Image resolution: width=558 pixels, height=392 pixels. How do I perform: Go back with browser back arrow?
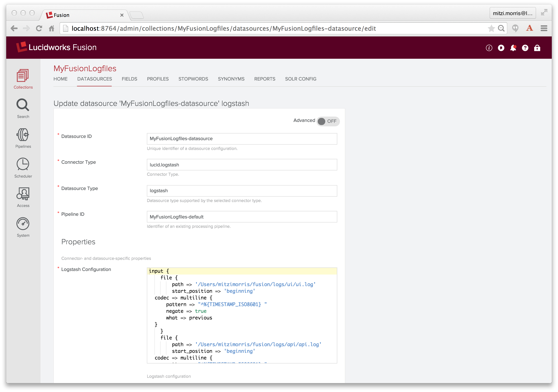14,28
